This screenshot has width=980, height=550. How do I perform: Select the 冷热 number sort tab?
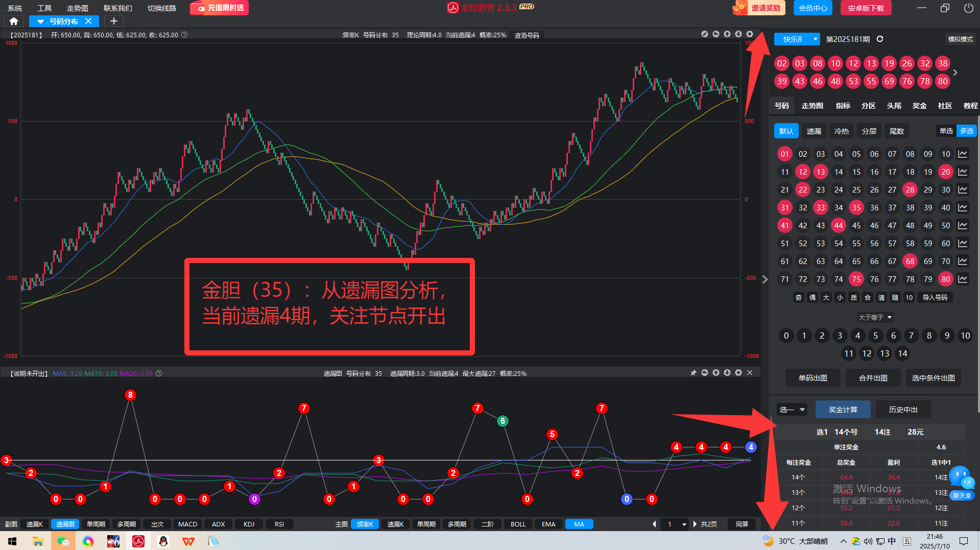[x=842, y=131]
